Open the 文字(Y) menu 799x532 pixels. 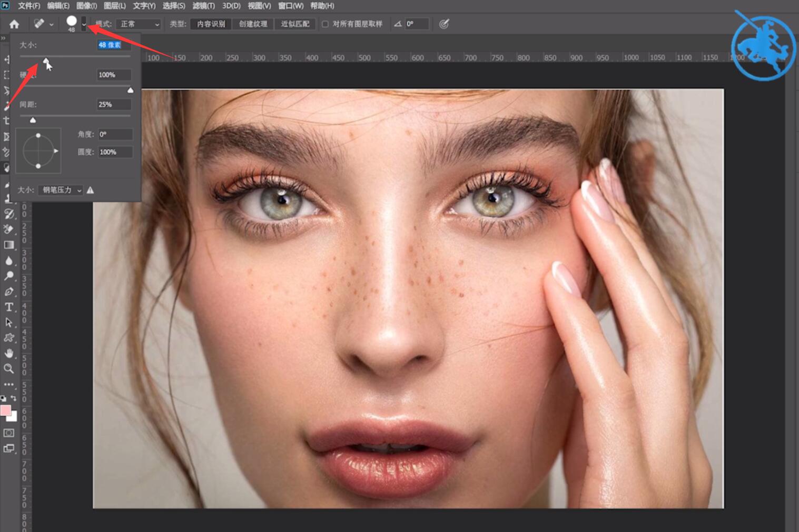144,6
